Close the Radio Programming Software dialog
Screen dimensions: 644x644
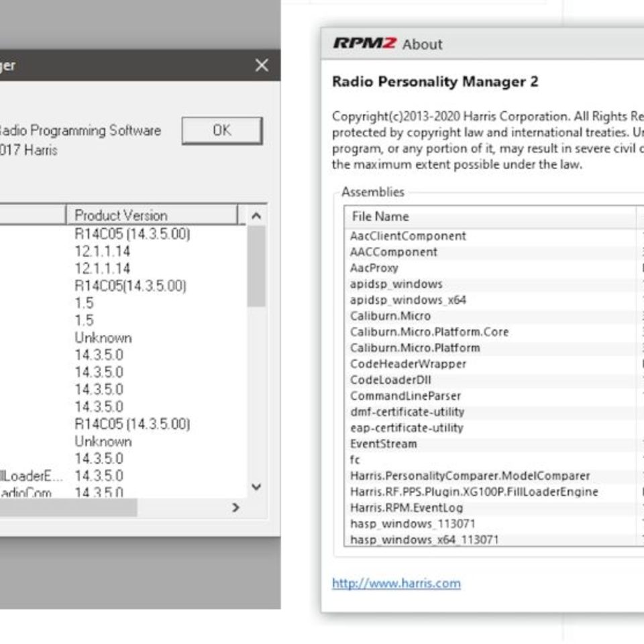pos(262,65)
